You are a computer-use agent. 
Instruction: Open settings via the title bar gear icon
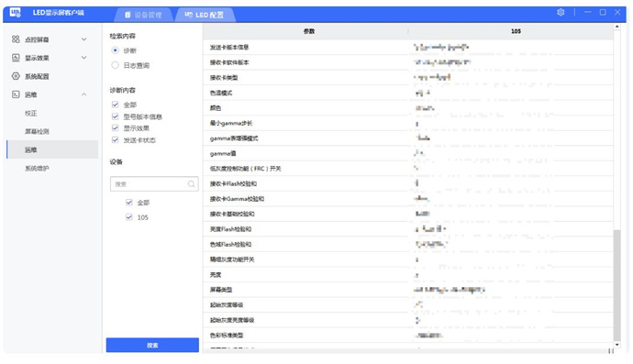click(x=561, y=12)
